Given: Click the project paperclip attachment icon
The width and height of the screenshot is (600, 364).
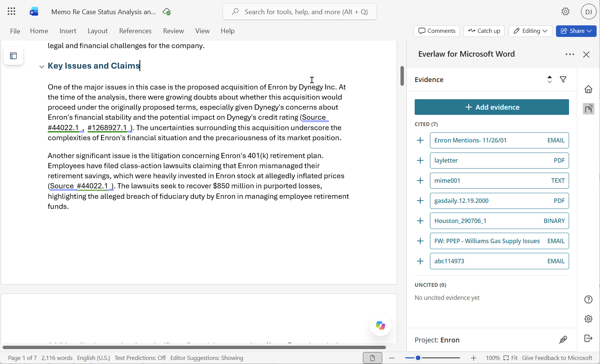Looking at the screenshot, I should (x=563, y=340).
